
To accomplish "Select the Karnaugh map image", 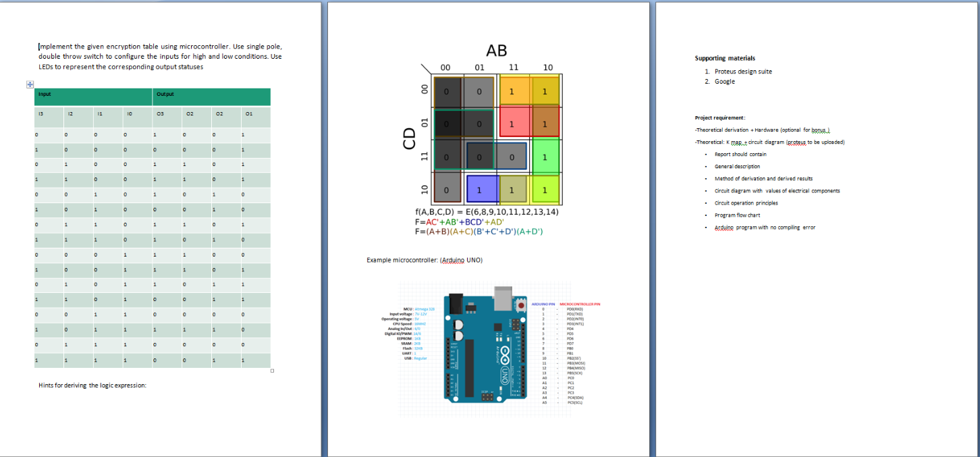I will coord(485,140).
